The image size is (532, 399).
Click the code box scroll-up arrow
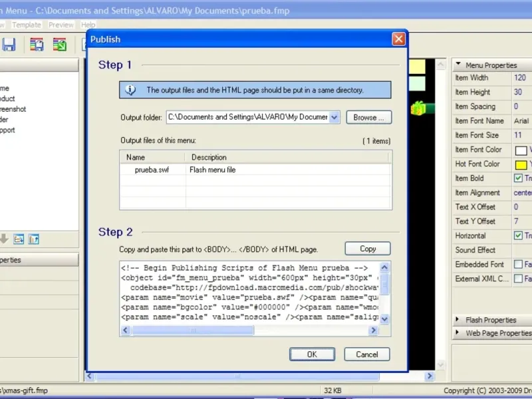point(384,268)
